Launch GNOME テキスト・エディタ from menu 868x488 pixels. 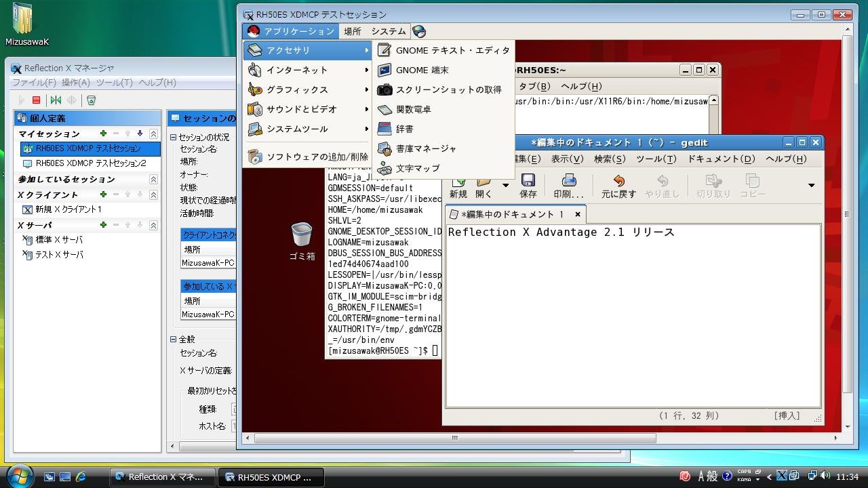pyautogui.click(x=443, y=50)
